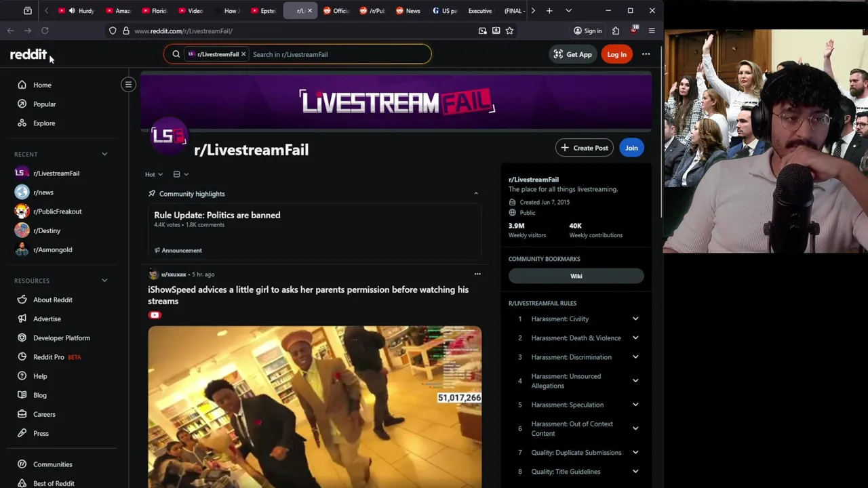
Task: Open the Reddit header three-dots menu
Action: coord(646,54)
